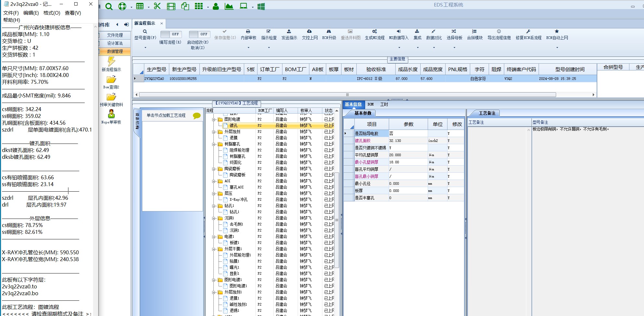Click the 集成 download icon
Viewport: 644px width, 316px height.
pos(417,32)
